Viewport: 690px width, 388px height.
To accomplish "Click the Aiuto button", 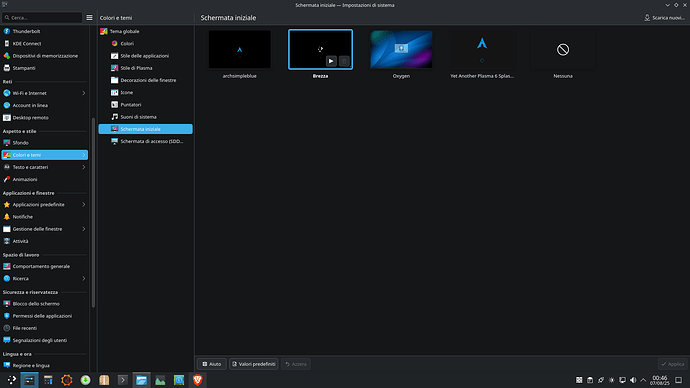I will pos(212,364).
